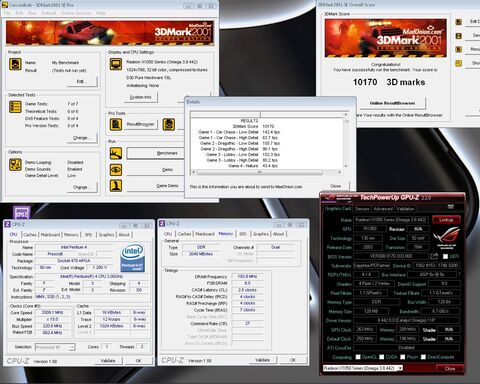Click the GPU-Z BIOS share icon

(x=434, y=256)
